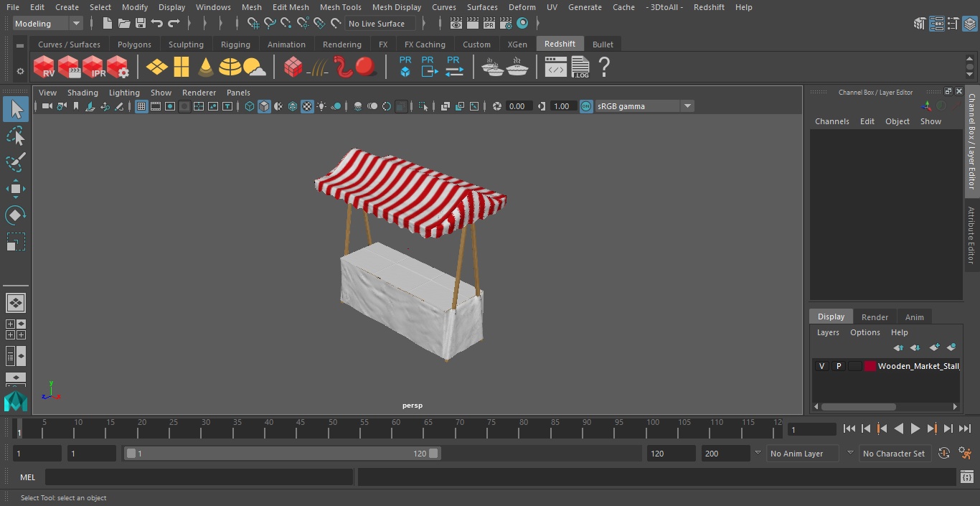Click the current frame field on the timeline
This screenshot has width=980, height=506.
pyautogui.click(x=812, y=429)
